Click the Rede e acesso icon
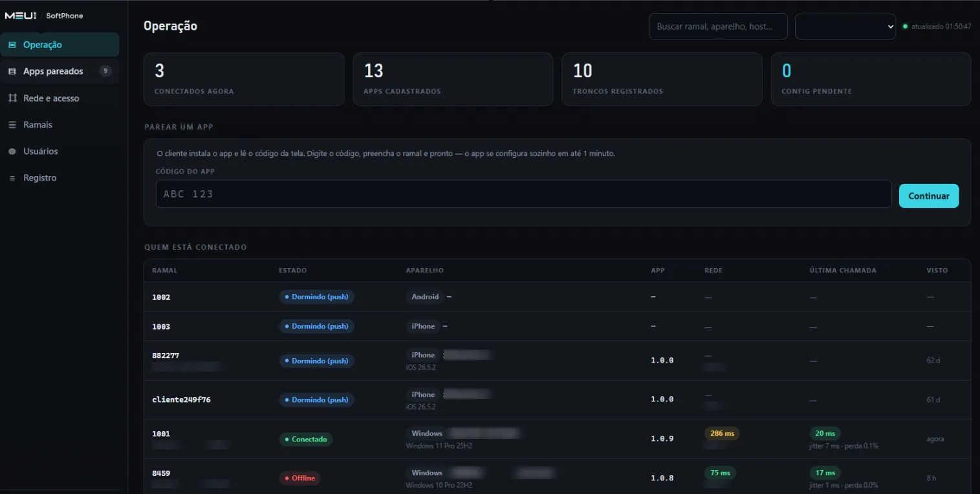Screen dimensions: 980x494 coord(12,98)
